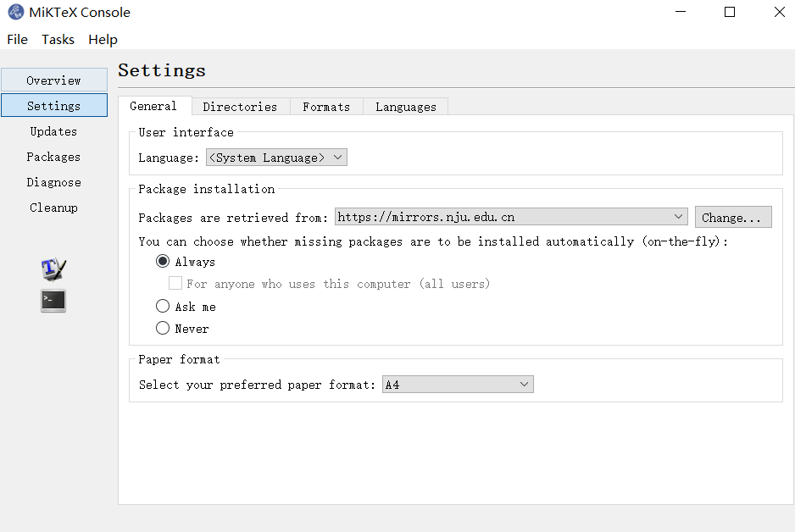Open the File menu
The width and height of the screenshot is (795, 532).
point(17,39)
